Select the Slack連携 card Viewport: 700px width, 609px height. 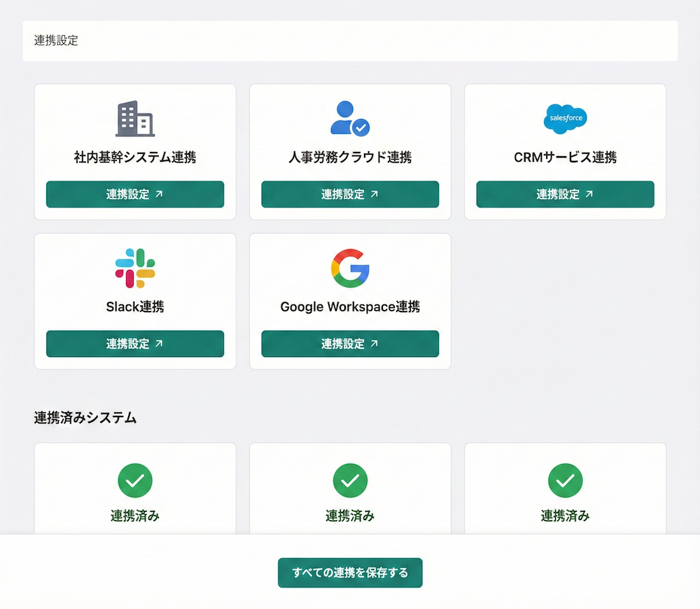tap(135, 301)
